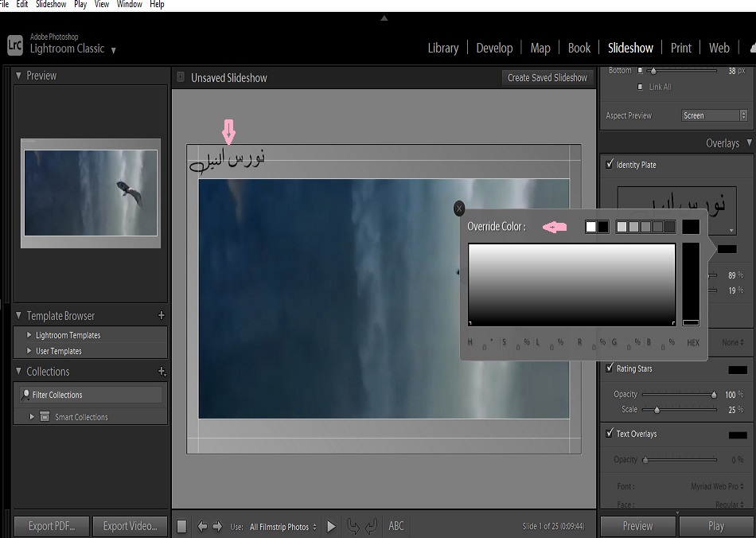Rotate the overlay counter-clockwise
The image size is (756, 538).
(x=353, y=526)
